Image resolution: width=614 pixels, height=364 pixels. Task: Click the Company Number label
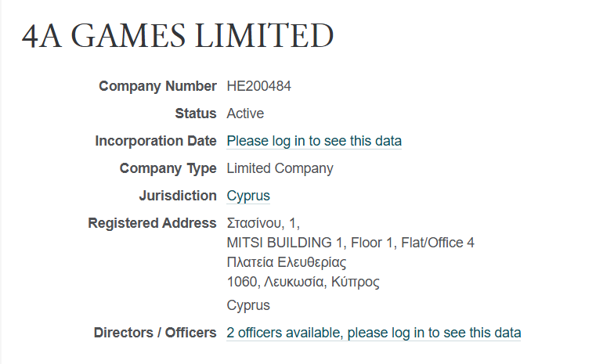[157, 86]
